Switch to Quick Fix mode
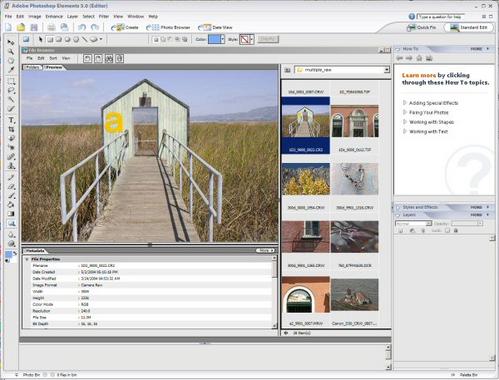 click(422, 27)
